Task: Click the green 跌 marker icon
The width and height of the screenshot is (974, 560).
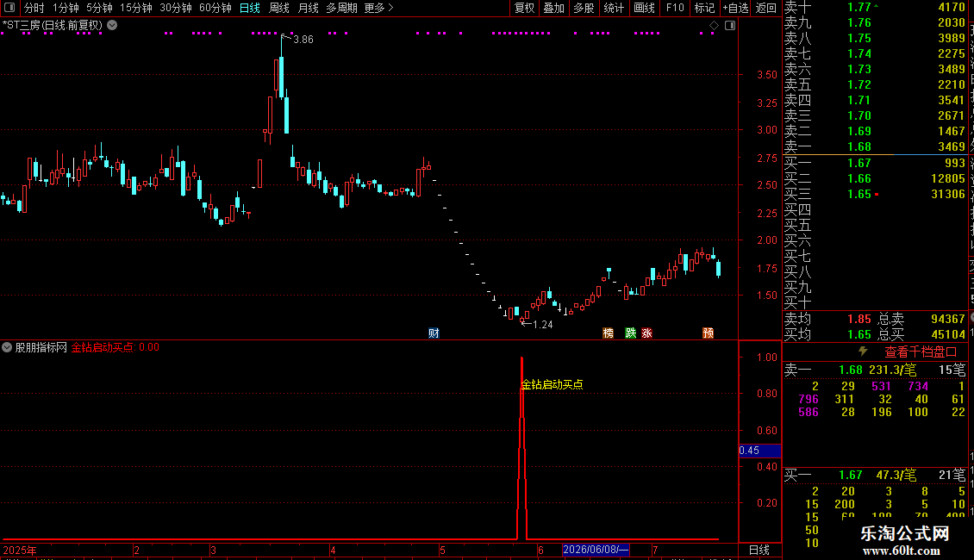Action: 630,333
